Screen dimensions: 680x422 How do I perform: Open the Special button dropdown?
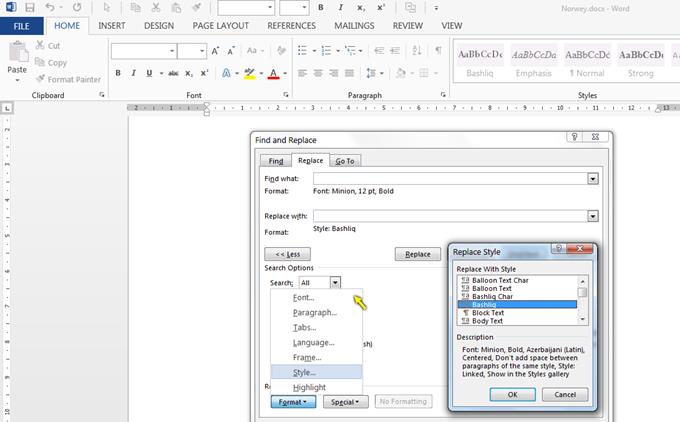(346, 401)
